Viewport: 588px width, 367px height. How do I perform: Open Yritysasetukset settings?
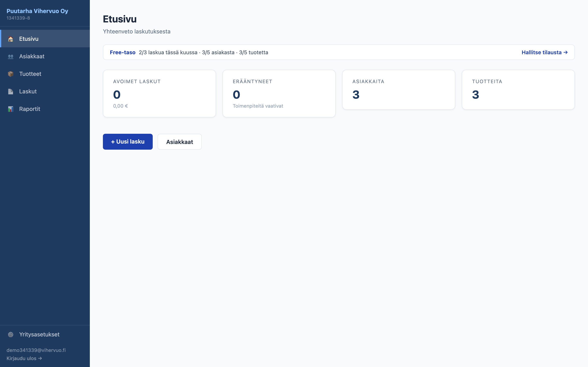tap(45, 334)
